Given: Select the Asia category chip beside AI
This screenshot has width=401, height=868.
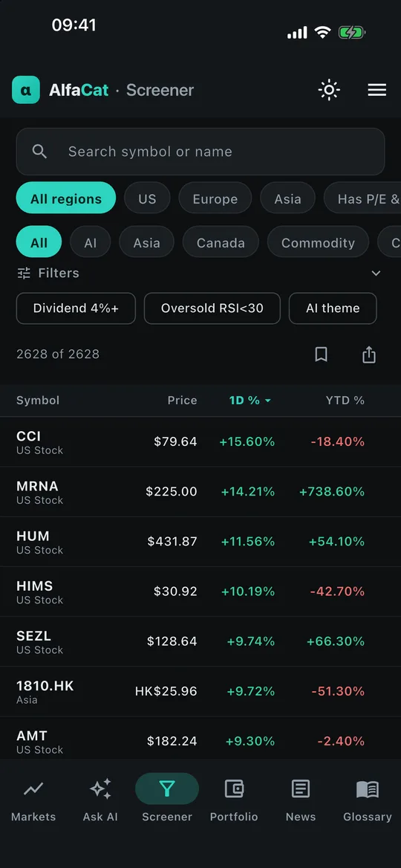Looking at the screenshot, I should (x=146, y=242).
